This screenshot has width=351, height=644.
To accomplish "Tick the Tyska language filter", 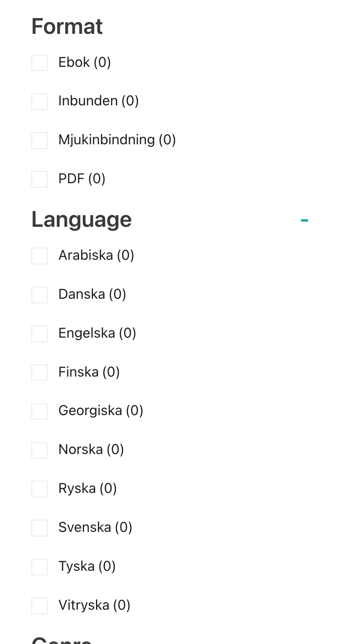I will (x=39, y=567).
